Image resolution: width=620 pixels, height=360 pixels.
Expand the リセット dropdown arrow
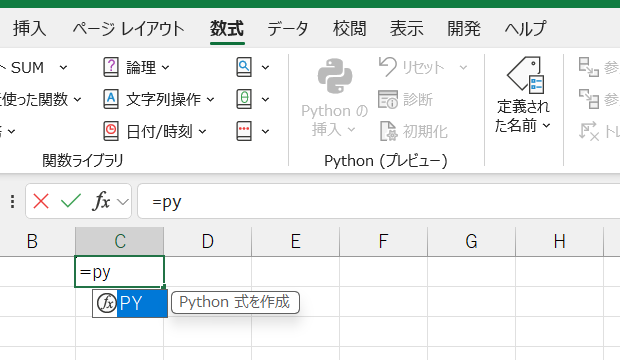coord(463,68)
